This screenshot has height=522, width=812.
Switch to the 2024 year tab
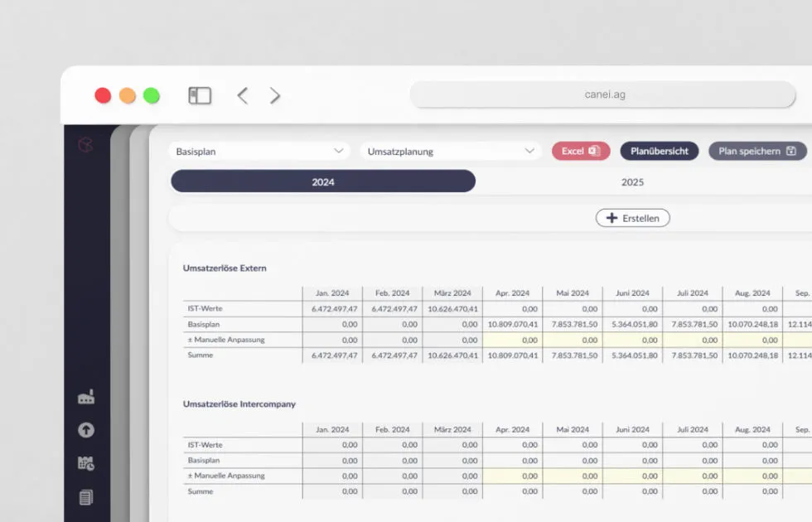pyautogui.click(x=323, y=181)
